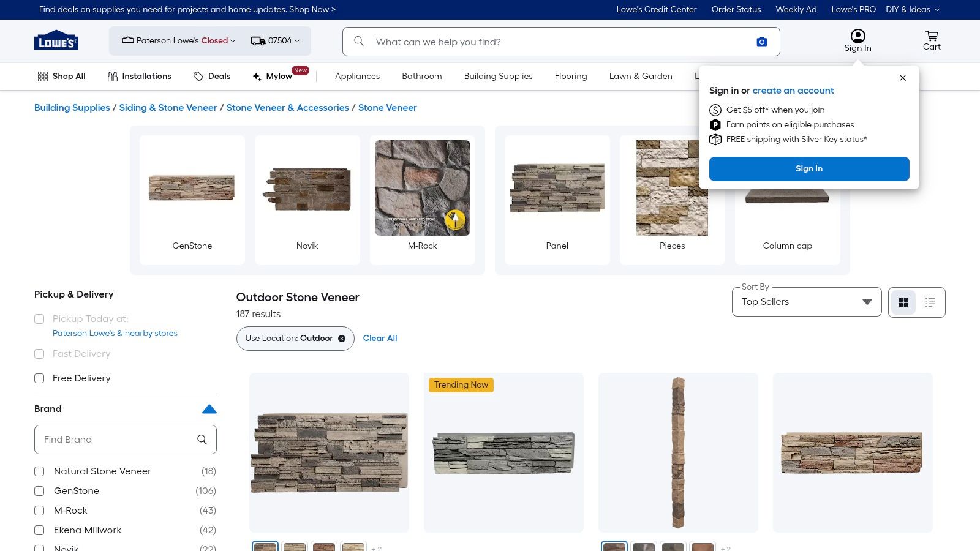Open the first brown stacked stone product
Viewport: 980px width, 551px height.
click(329, 453)
